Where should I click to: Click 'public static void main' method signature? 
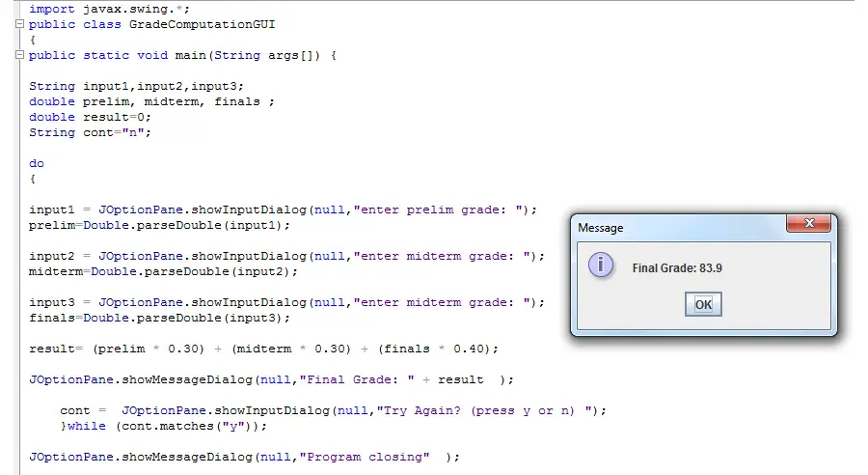click(182, 55)
